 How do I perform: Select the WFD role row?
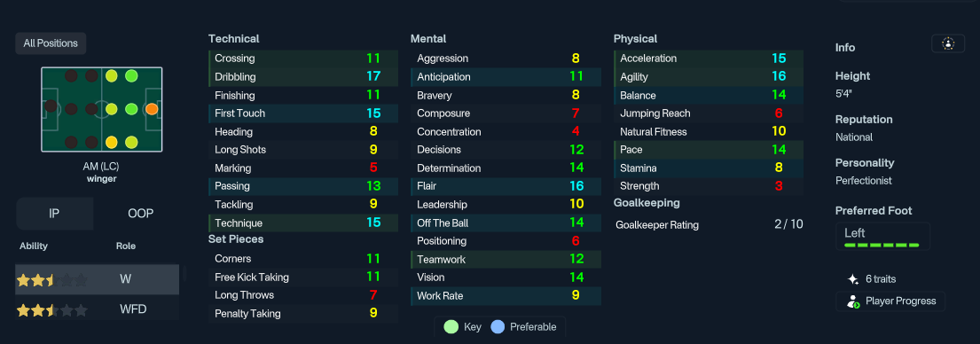[97, 309]
